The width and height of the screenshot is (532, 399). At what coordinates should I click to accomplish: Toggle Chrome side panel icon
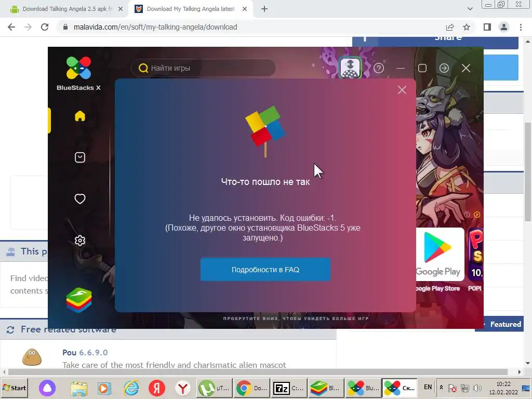coord(487,27)
